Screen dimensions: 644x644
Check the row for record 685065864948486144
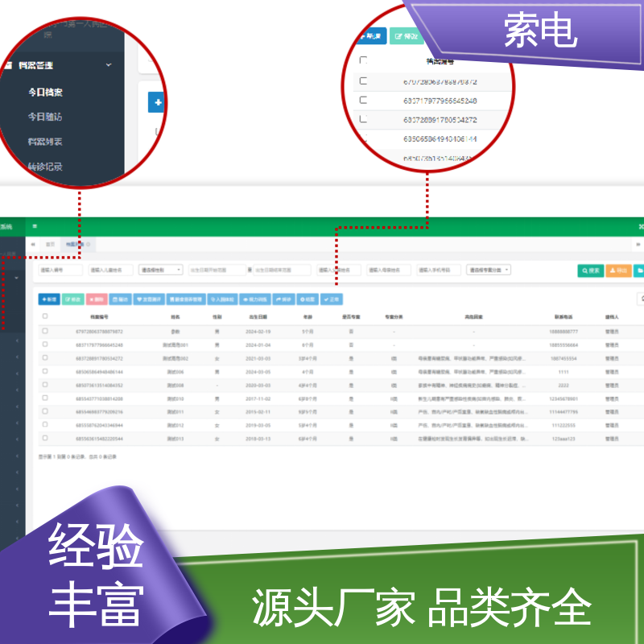45,371
